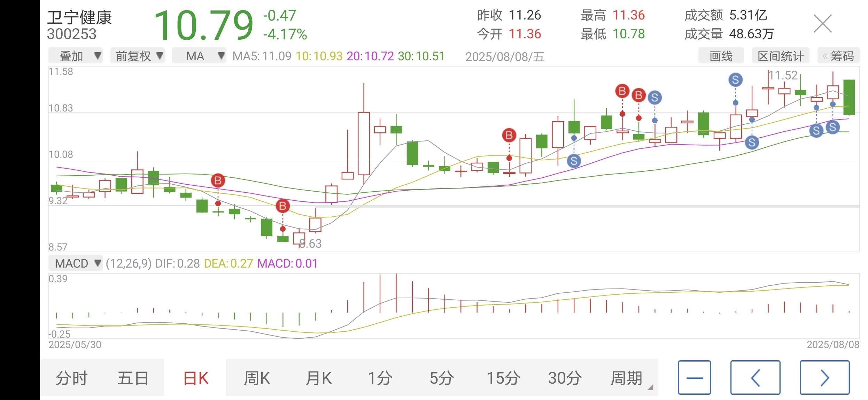
Task: Switch to the 1分 chart tab
Action: click(x=380, y=378)
